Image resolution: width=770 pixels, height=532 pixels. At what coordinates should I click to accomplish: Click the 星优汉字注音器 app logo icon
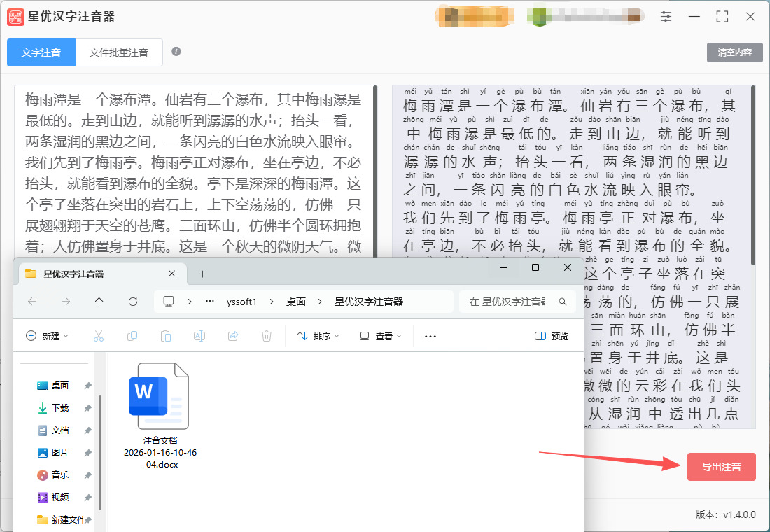point(15,17)
